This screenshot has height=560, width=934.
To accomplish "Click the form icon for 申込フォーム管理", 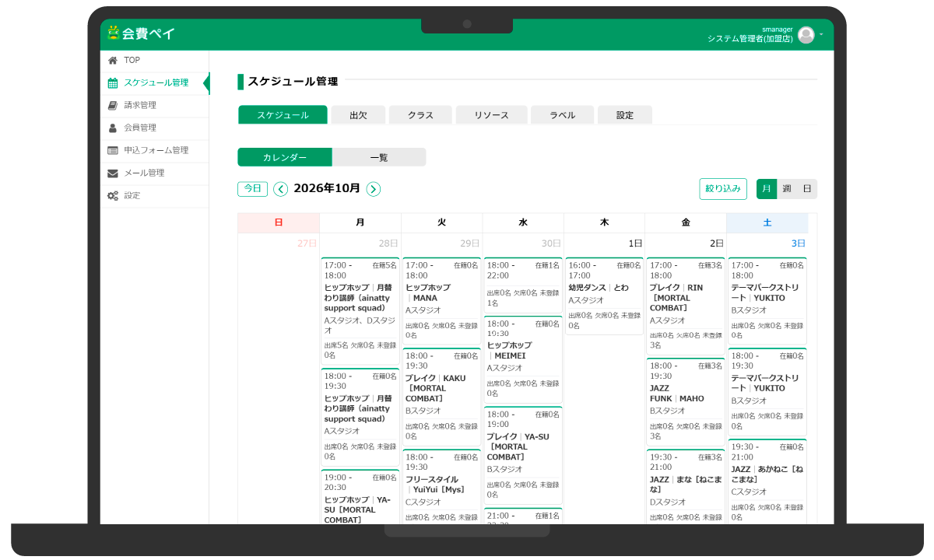I will (x=113, y=150).
